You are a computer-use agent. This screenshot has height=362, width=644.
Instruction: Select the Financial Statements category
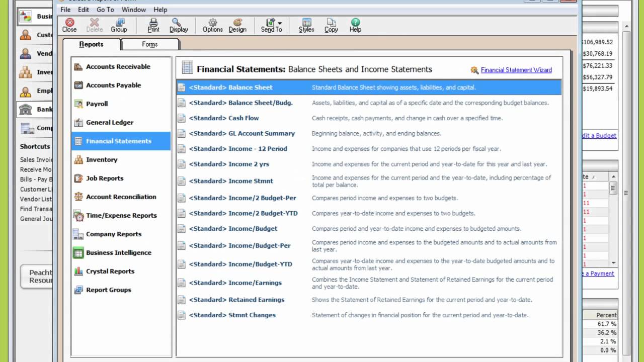121,141
